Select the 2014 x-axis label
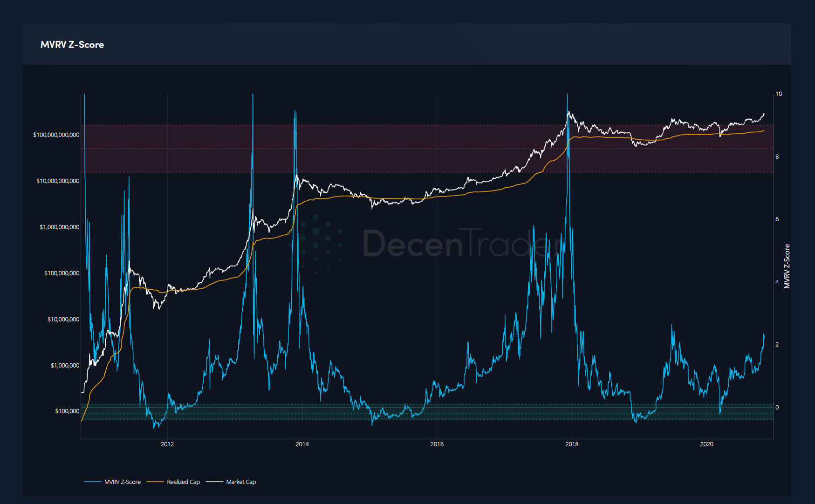 (x=302, y=444)
